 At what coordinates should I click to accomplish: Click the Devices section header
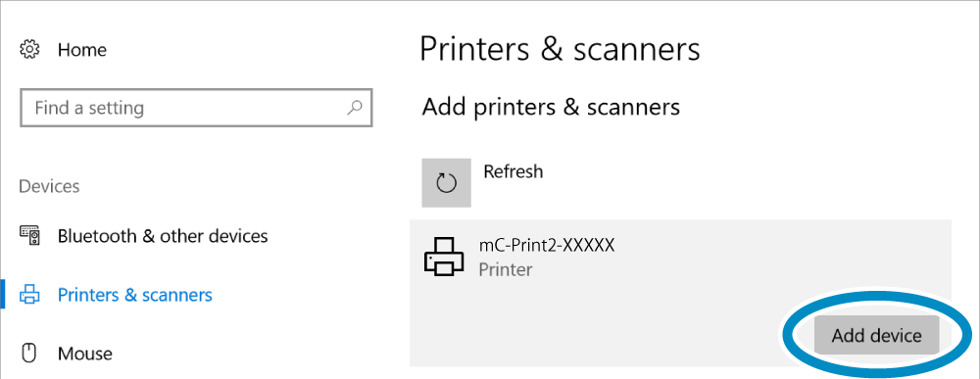pos(49,186)
